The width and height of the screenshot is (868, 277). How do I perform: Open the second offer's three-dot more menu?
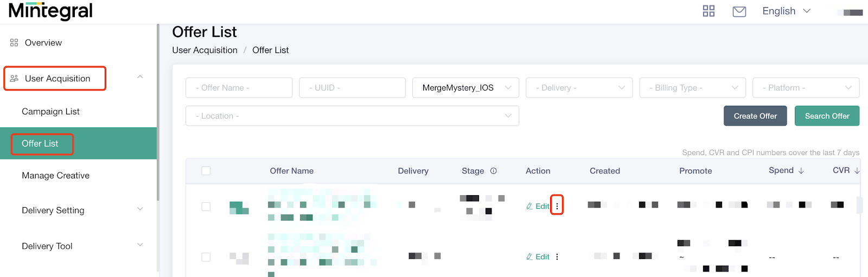(x=557, y=257)
